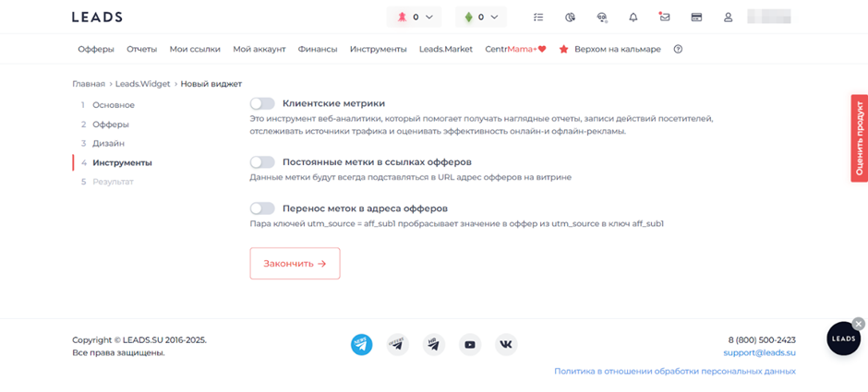Viewport: 868px width, 392px height.
Task: Open the Финансы menu
Action: tap(318, 49)
